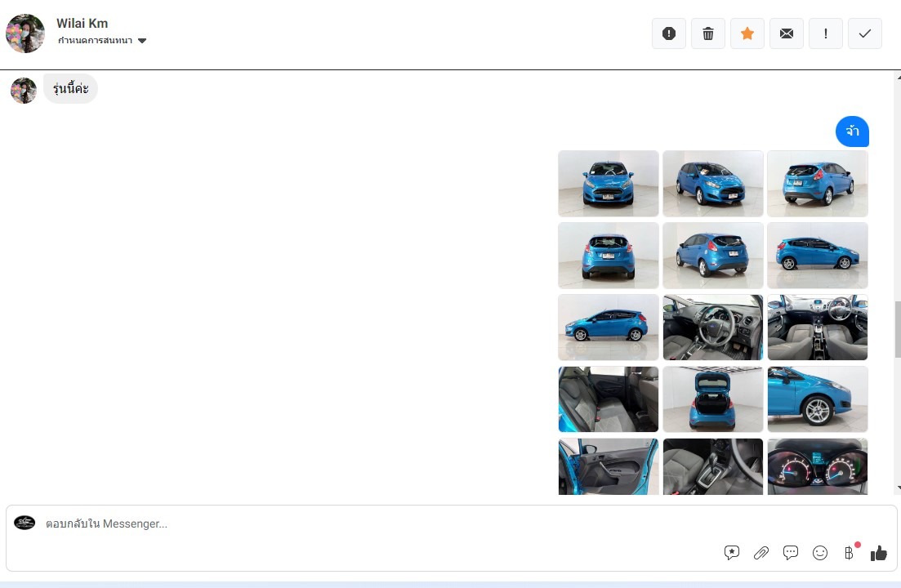Open rear seat interior photo
901x588 pixels.
tap(609, 399)
